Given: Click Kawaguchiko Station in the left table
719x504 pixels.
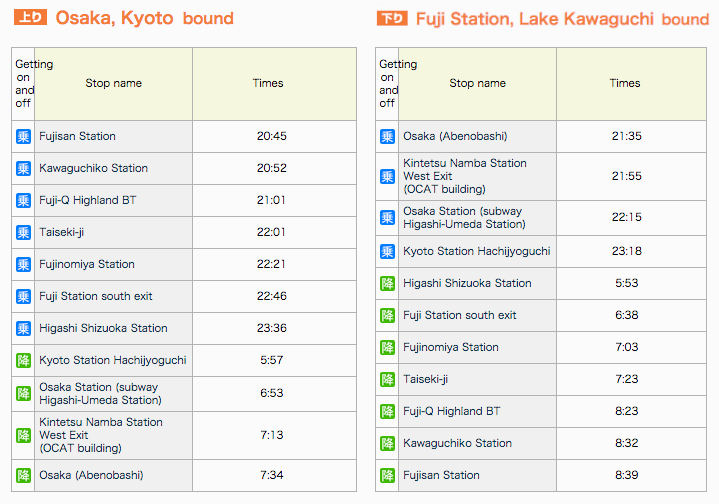Looking at the screenshot, I should [94, 168].
